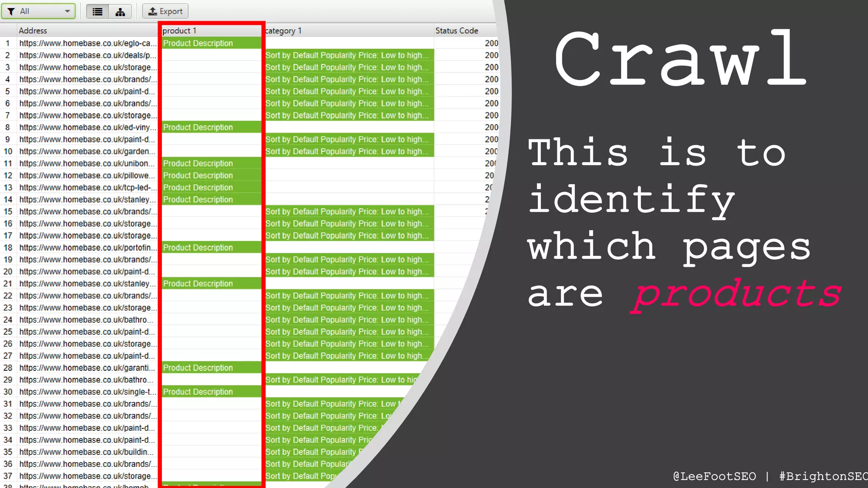Select row 10 garden address

click(88, 151)
